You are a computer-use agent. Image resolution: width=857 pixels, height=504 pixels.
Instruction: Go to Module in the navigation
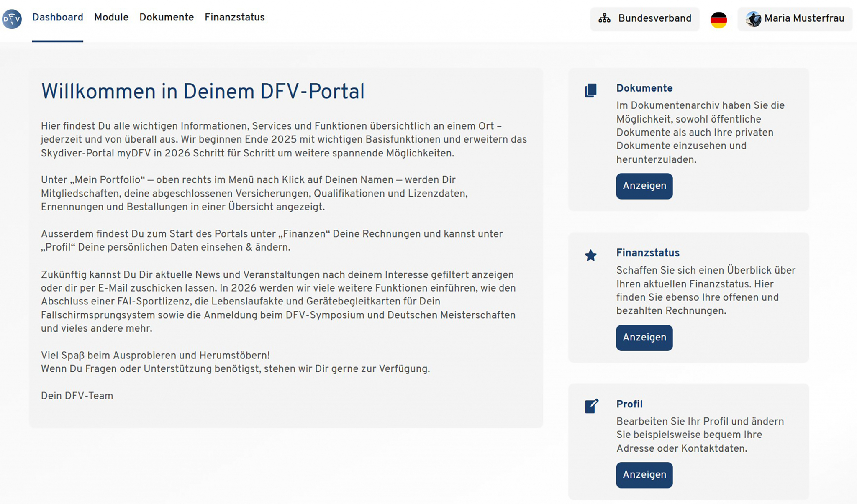[111, 18]
